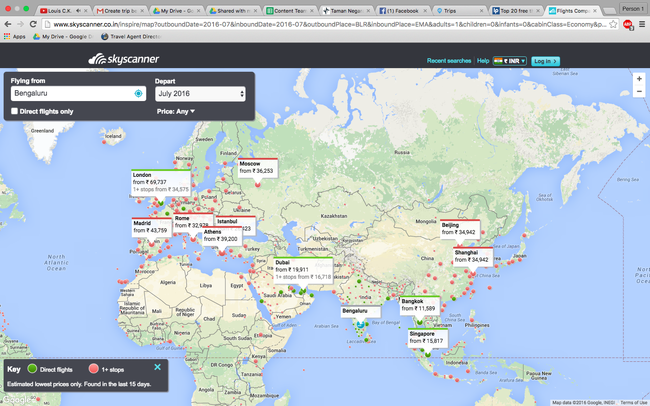This screenshot has height=406, width=650.
Task: Switch to the Taman Negara tab
Action: point(346,10)
